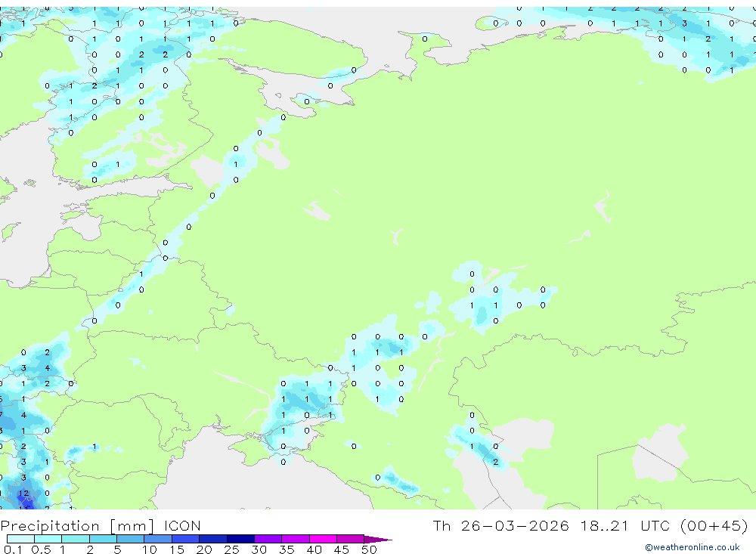Click the legend scale label '10'
Image resolution: width=756 pixels, height=554 pixels.
pos(150,549)
